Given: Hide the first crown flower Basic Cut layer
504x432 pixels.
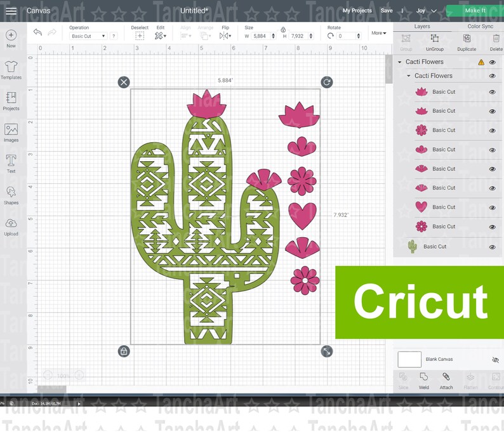Looking at the screenshot, I should pyautogui.click(x=493, y=92).
